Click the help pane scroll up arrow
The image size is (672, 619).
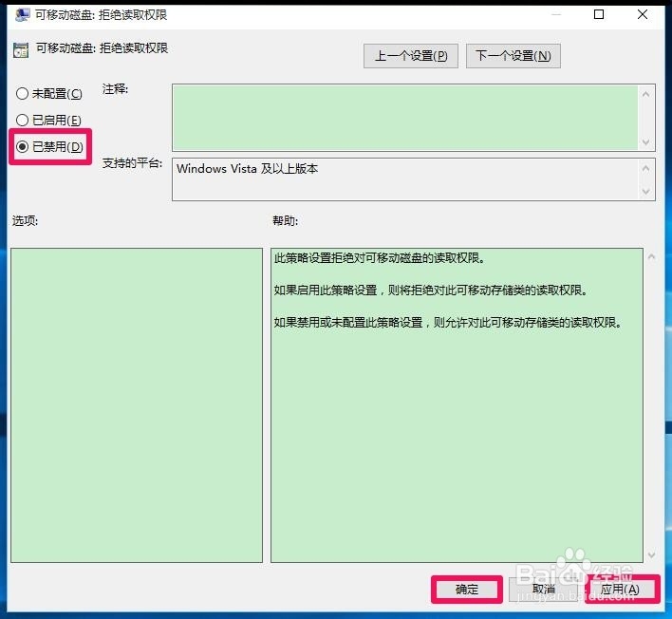(x=651, y=256)
